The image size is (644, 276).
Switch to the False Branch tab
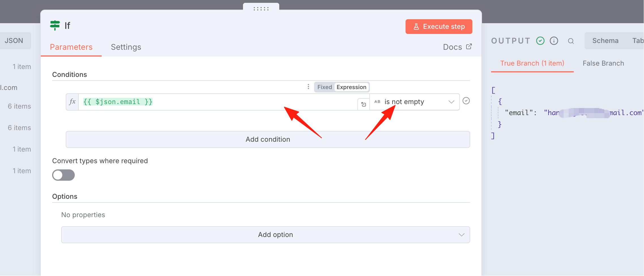click(603, 63)
